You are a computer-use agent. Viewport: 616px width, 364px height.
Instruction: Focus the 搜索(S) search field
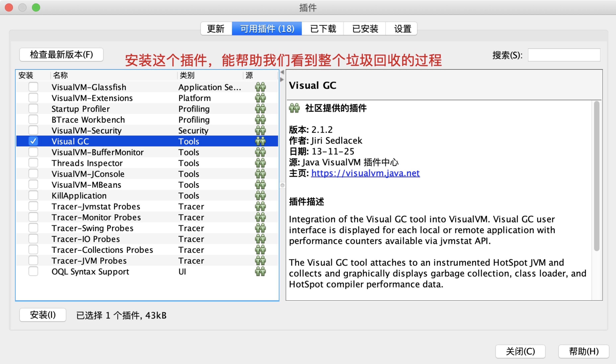click(564, 55)
